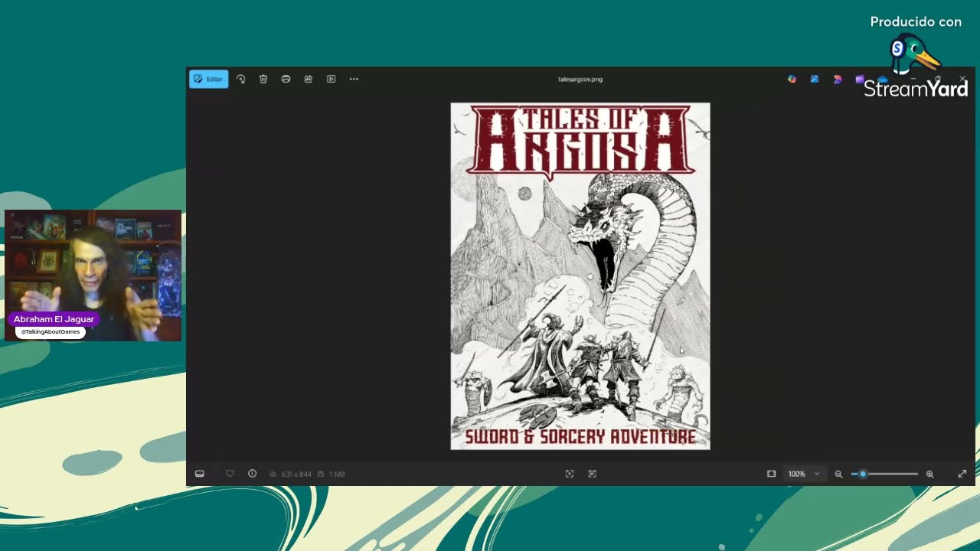
Task: Open the three-dots more options menu
Action: (354, 79)
